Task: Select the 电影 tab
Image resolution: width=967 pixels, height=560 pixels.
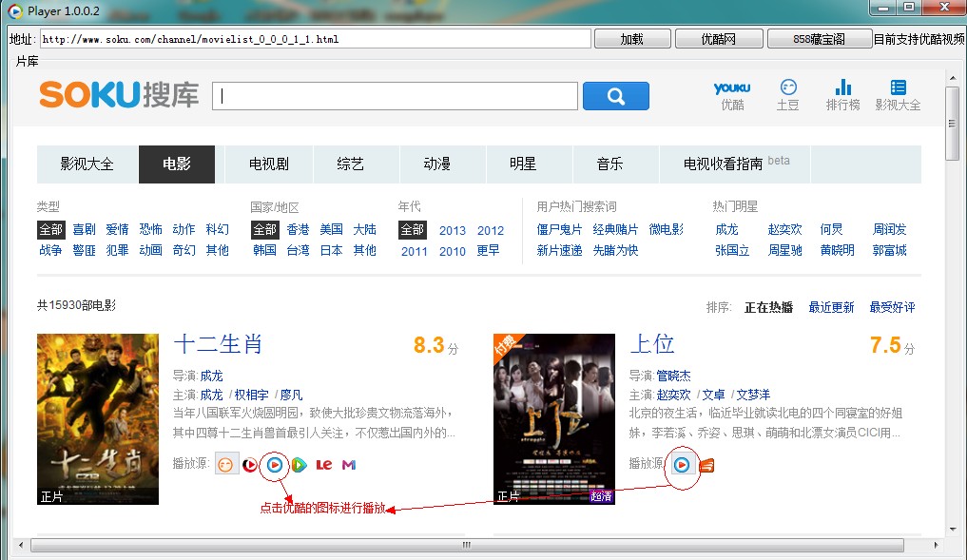Action: pyautogui.click(x=176, y=164)
